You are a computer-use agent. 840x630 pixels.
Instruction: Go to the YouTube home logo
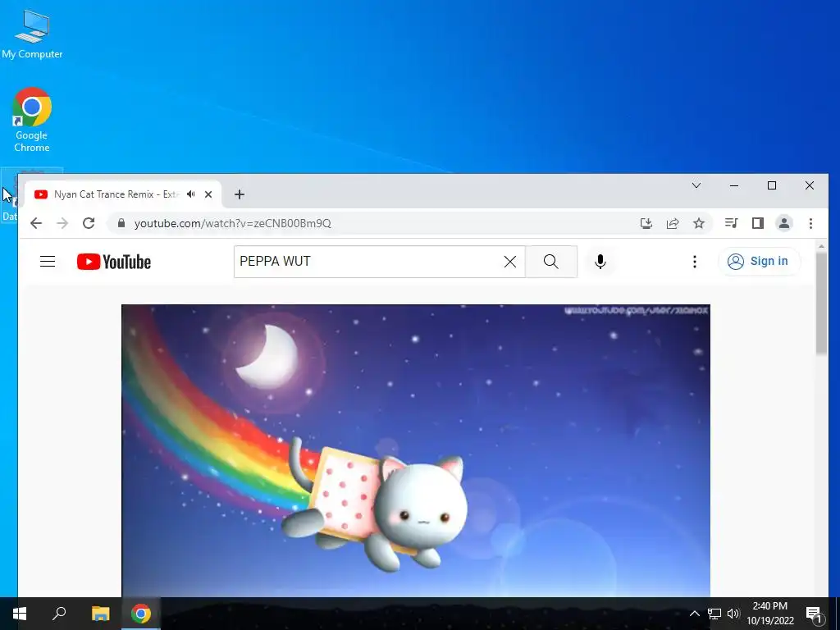[113, 262]
